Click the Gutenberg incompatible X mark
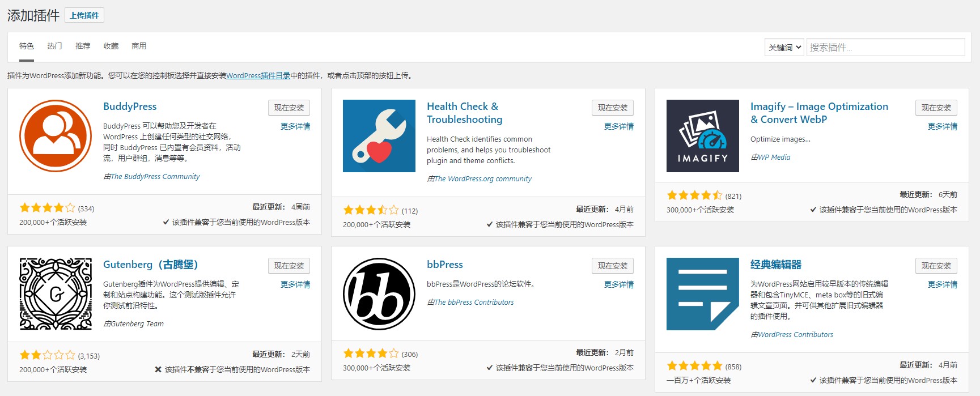Screen dimensions: 980x396 coord(158,369)
